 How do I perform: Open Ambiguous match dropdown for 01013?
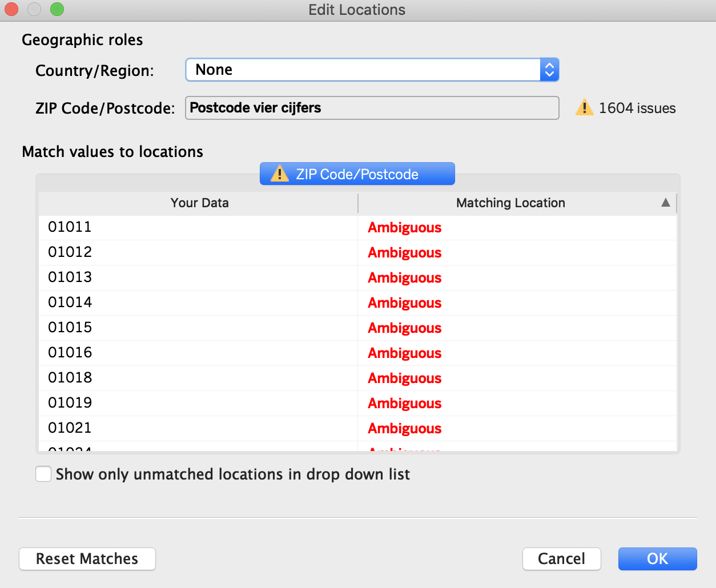click(x=404, y=278)
